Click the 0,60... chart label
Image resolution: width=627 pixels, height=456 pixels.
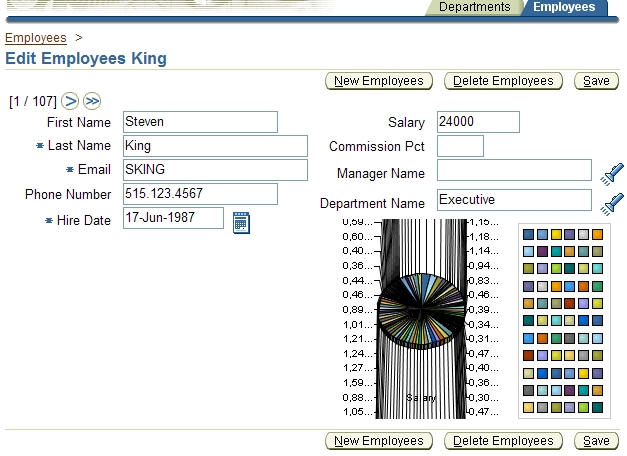[357, 237]
